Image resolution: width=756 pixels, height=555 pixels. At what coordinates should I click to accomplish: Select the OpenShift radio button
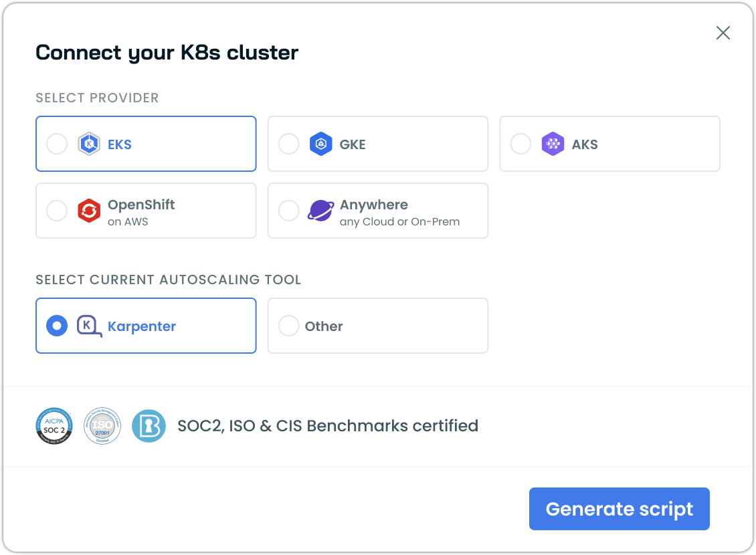(57, 211)
